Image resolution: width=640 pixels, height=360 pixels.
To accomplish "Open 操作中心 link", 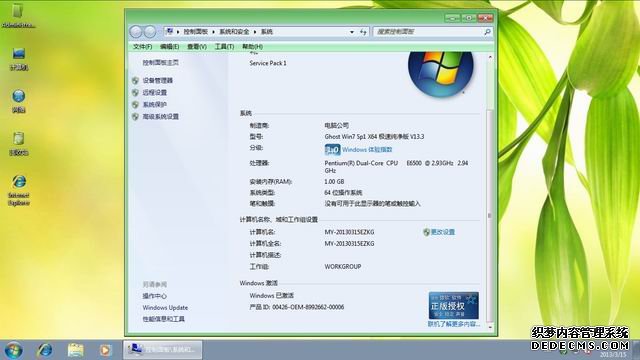I will point(154,296).
